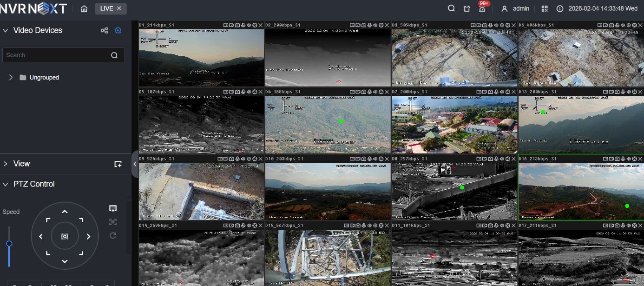Expand the Ungrouped device folder

[11, 78]
